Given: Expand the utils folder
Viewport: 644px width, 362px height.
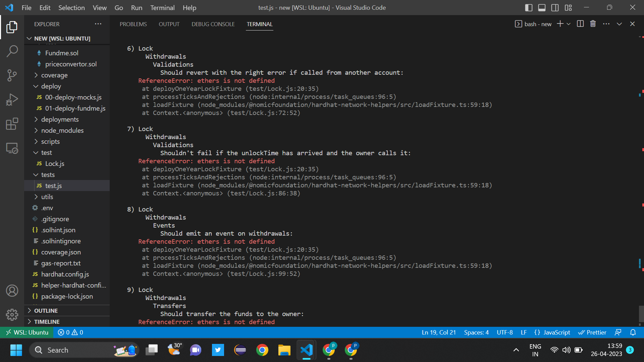Looking at the screenshot, I should pos(47,197).
